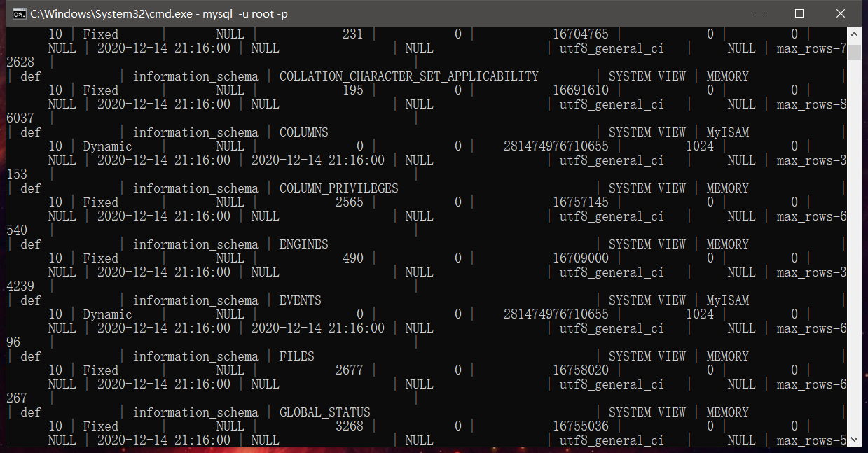The width and height of the screenshot is (868, 453).
Task: Click MEMORY in the FILES row
Action: 728,356
